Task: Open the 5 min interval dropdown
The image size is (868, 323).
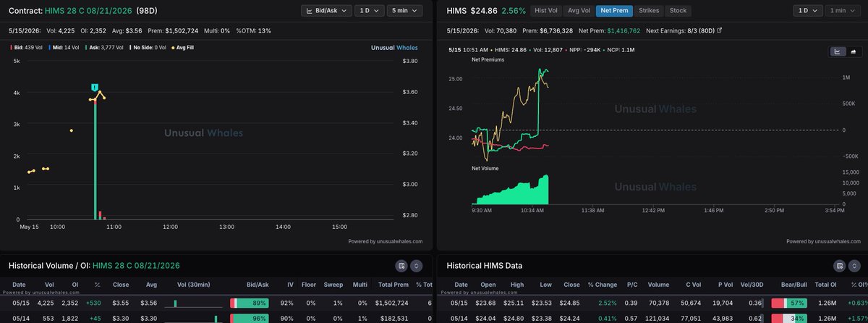Action: pyautogui.click(x=406, y=11)
